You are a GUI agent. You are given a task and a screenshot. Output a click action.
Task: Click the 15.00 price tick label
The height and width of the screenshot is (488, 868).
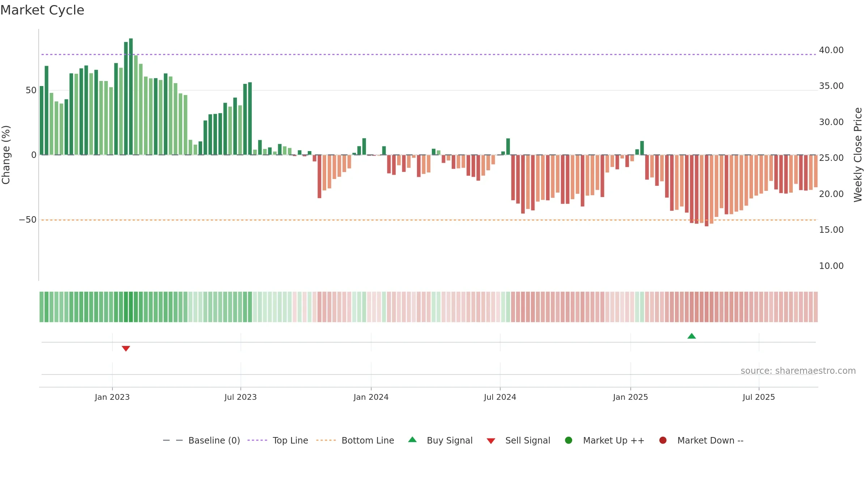pyautogui.click(x=831, y=230)
